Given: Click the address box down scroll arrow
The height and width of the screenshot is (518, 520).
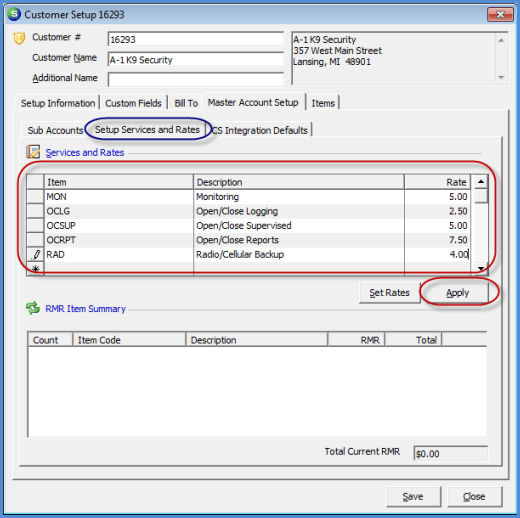Looking at the screenshot, I should click(501, 77).
